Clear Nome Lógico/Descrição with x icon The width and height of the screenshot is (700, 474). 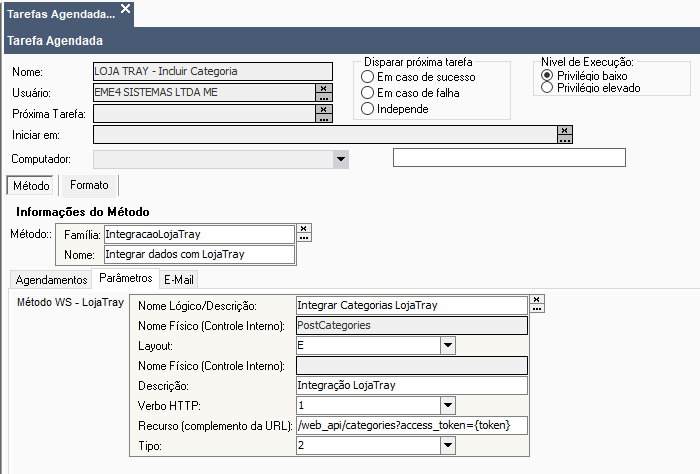coord(537,299)
